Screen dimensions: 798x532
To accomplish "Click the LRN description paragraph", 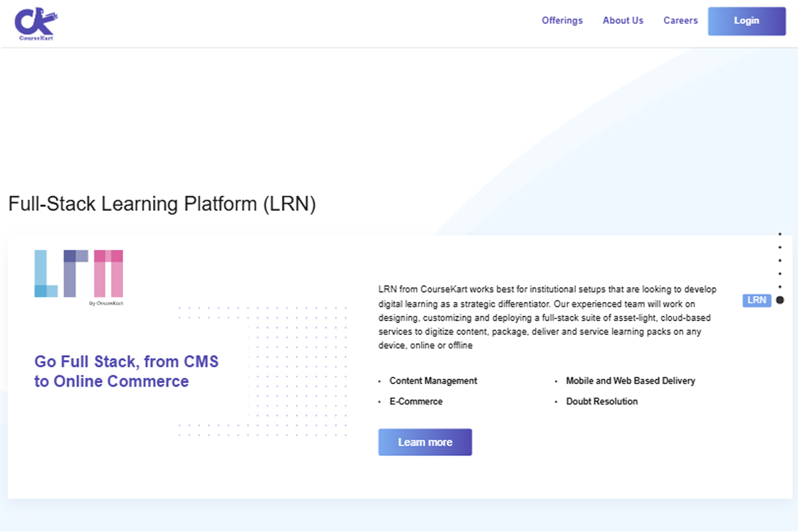I will click(x=548, y=317).
